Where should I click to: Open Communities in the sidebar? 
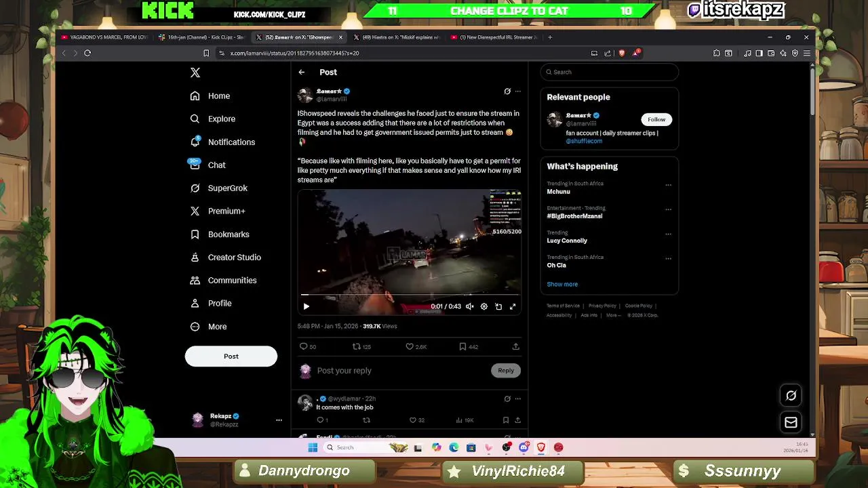click(223, 281)
